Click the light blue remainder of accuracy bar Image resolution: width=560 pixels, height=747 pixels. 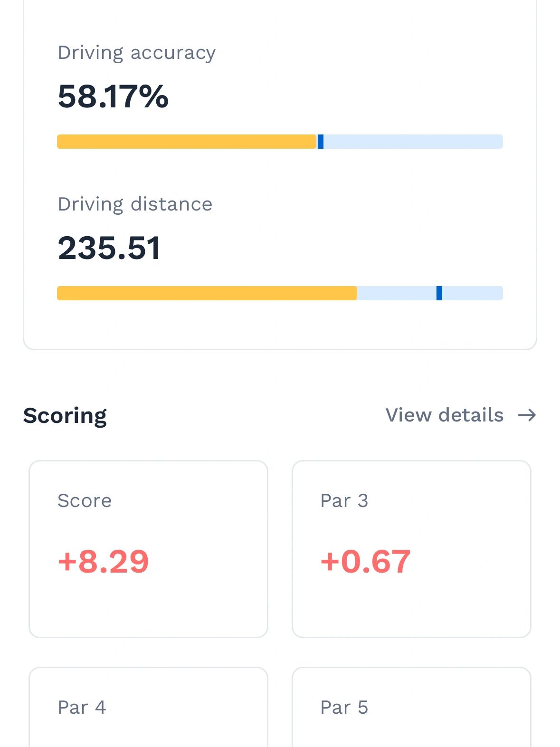pos(413,142)
